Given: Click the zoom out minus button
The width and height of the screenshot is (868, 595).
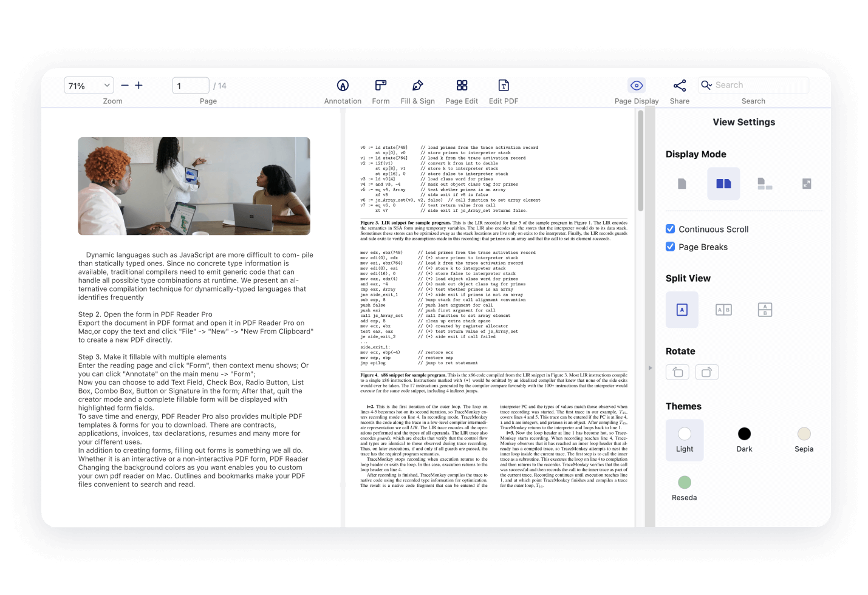Looking at the screenshot, I should [125, 86].
